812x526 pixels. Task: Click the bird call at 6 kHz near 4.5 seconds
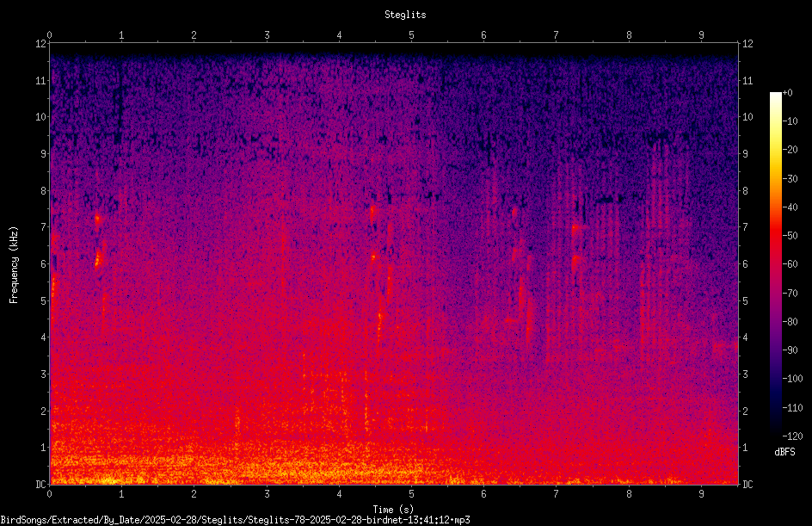[373, 256]
